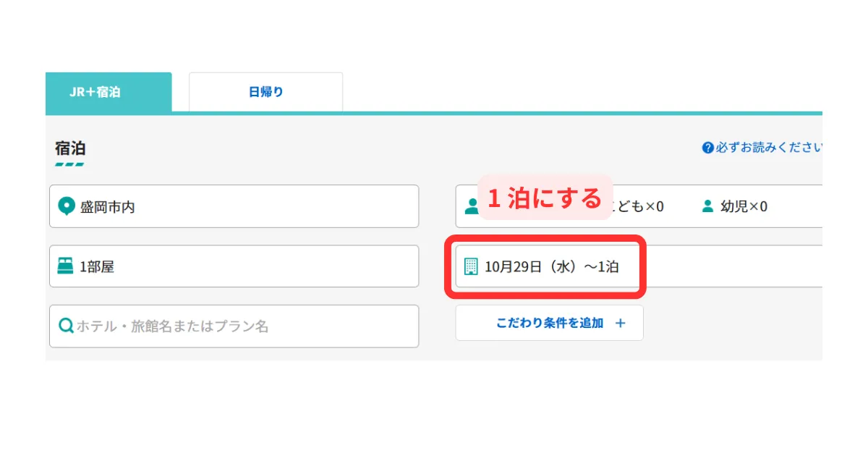Click the red 1泊にする annotation label
868x456 pixels.
pyautogui.click(x=545, y=197)
